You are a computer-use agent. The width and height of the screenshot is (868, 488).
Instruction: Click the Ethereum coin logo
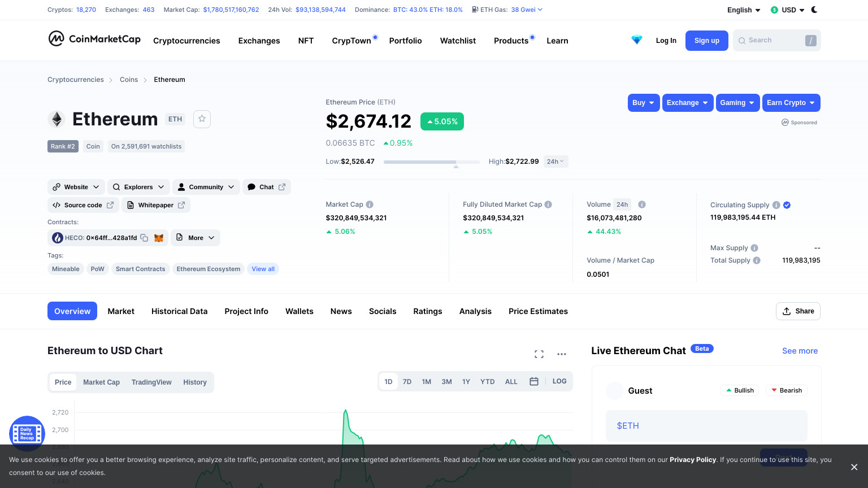click(x=57, y=119)
